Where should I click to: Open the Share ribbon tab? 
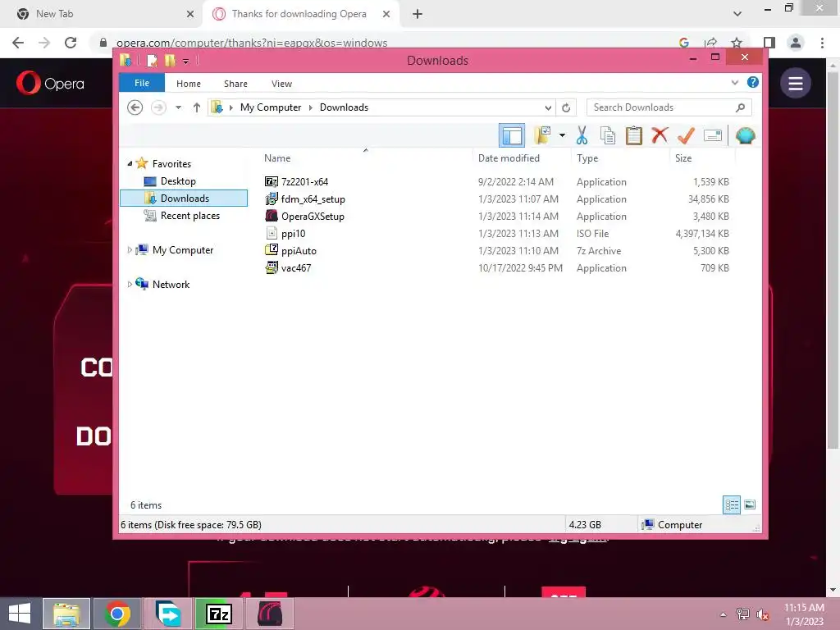235,84
